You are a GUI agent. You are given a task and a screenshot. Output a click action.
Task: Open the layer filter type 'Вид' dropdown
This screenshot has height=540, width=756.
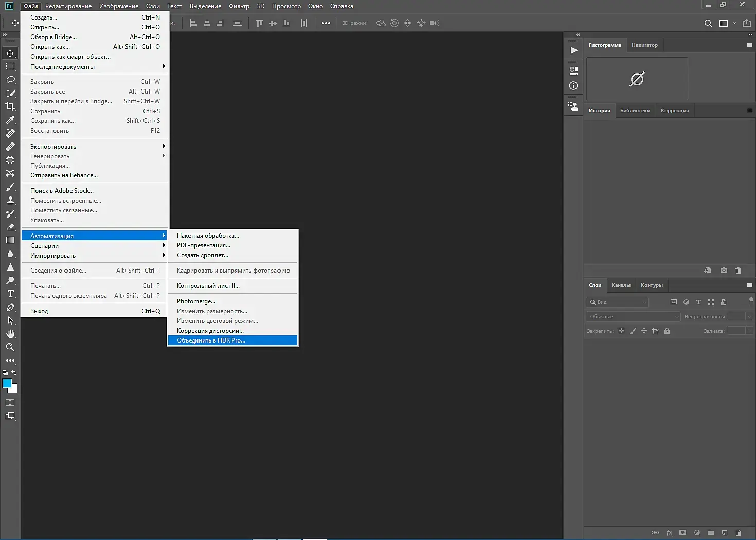click(x=617, y=302)
